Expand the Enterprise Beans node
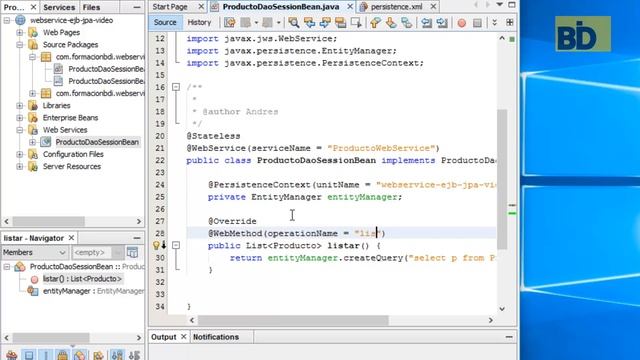 [x=20, y=118]
